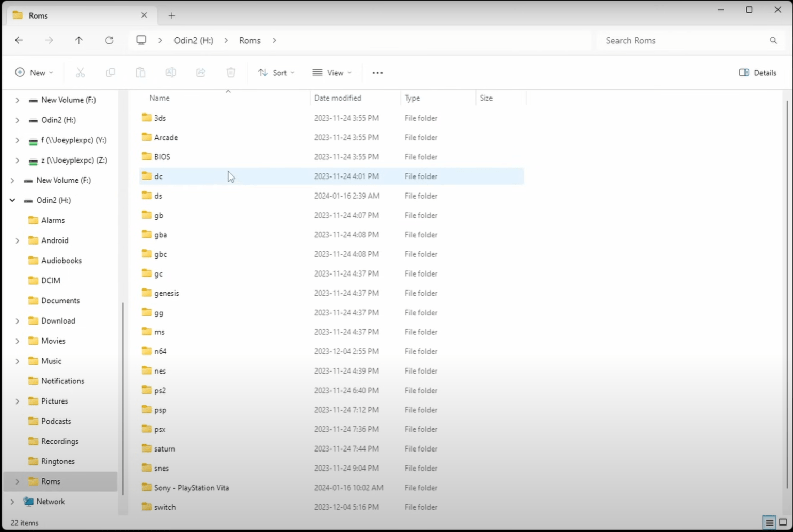The height and width of the screenshot is (532, 793).
Task: Click Odin2 (H:) in the breadcrumb path
Action: [x=193, y=40]
